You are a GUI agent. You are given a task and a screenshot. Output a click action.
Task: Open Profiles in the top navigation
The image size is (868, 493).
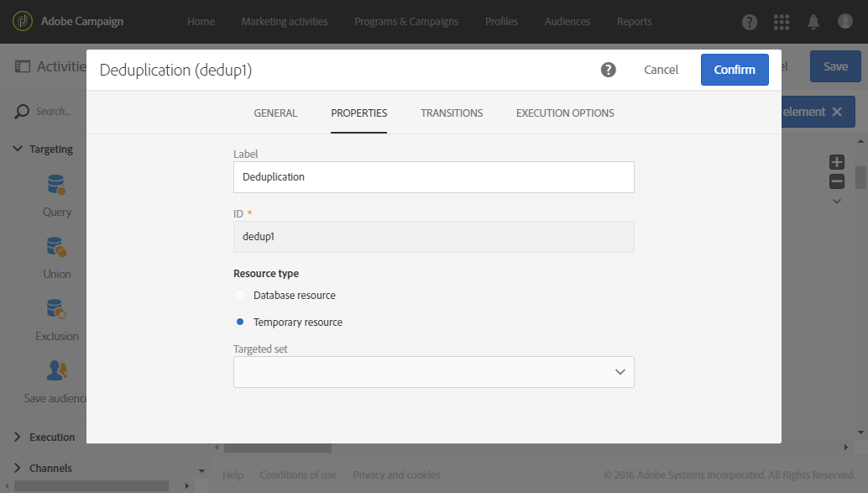coord(501,22)
